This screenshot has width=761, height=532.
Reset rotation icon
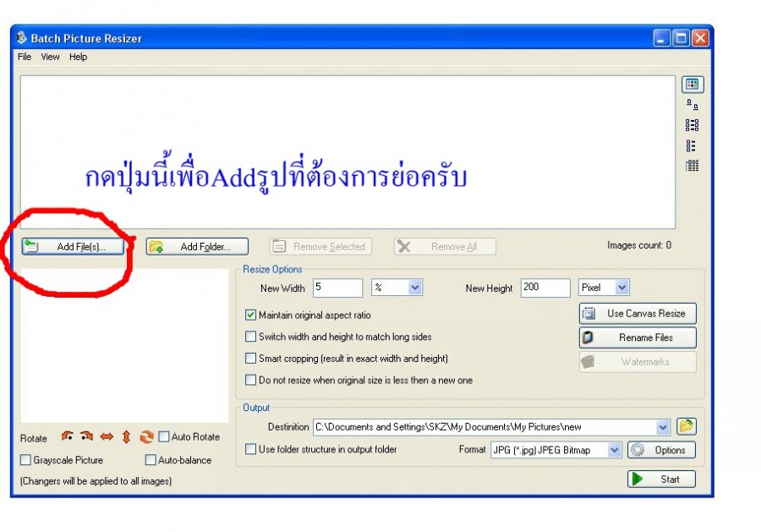(x=146, y=437)
